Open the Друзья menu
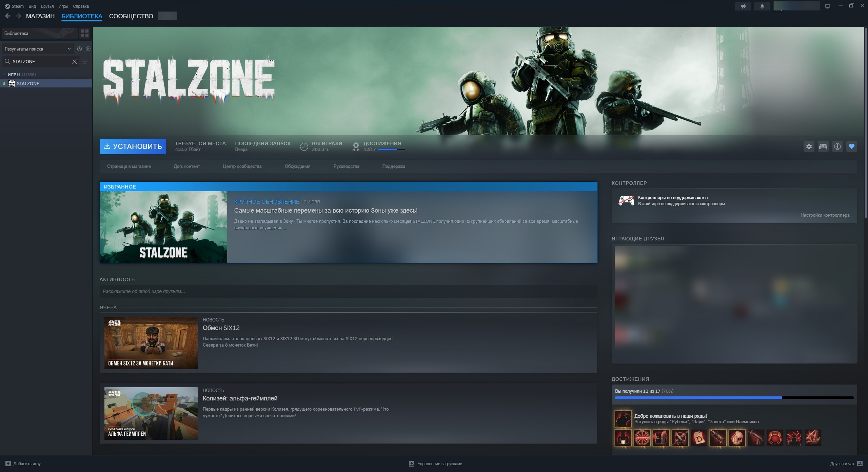The height and width of the screenshot is (472, 868). click(47, 6)
